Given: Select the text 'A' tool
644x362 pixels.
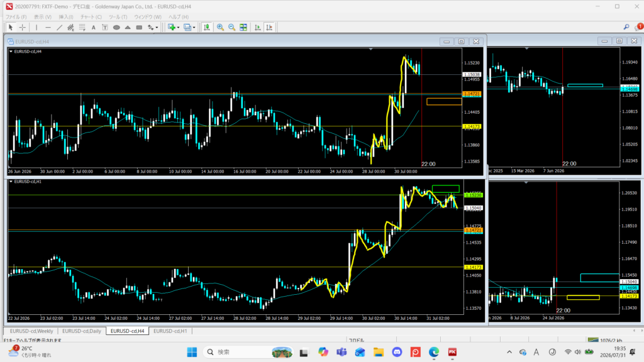Looking at the screenshot, I should 94,28.
